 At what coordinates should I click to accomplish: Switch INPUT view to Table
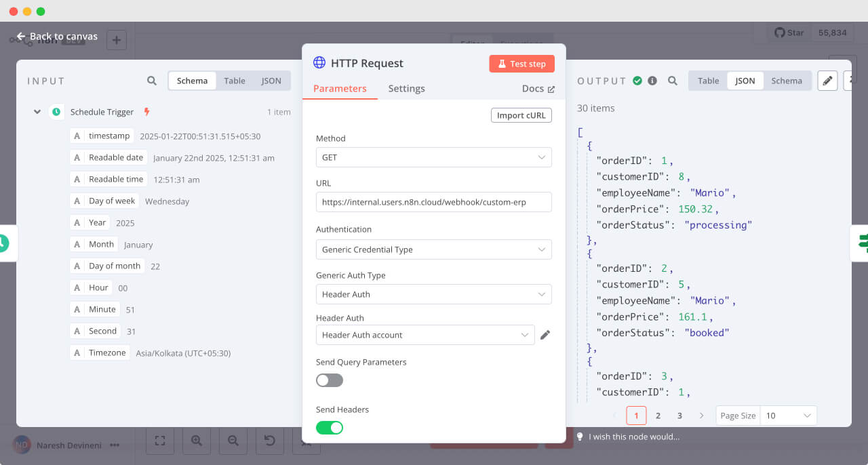pos(235,81)
